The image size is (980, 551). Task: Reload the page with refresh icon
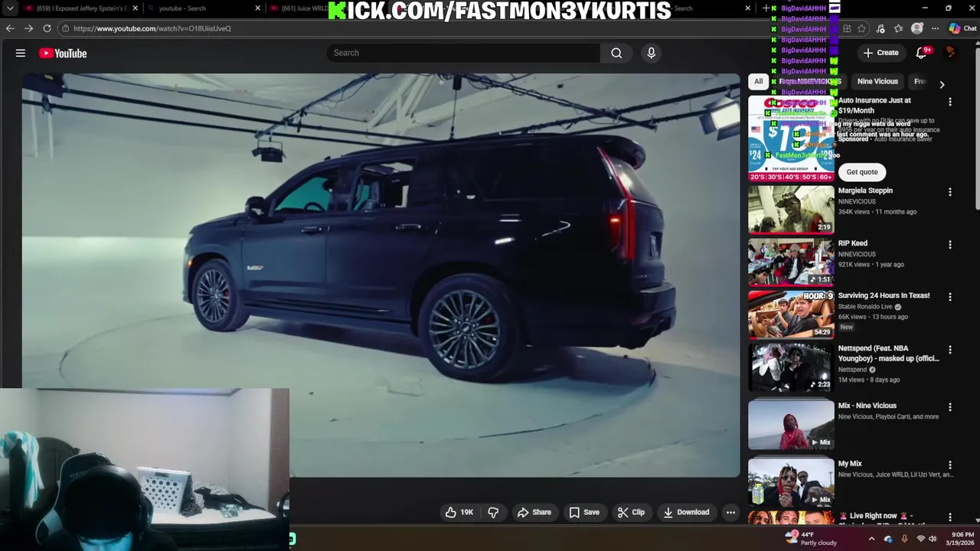[x=47, y=28]
